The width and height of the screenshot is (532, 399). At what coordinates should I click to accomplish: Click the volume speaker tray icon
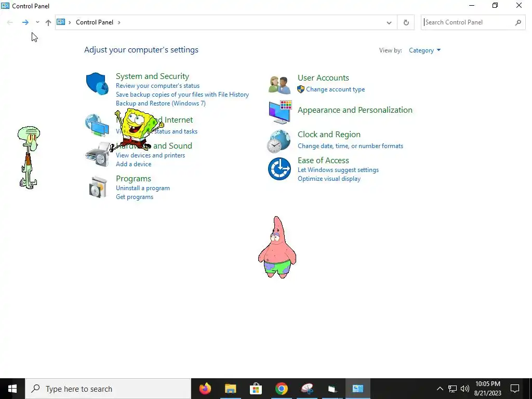[x=465, y=389]
